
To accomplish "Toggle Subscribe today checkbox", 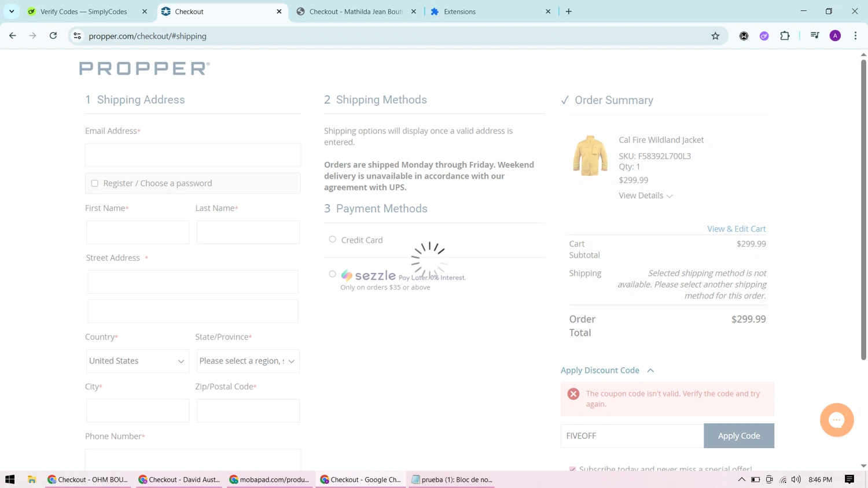I will pos(573,469).
